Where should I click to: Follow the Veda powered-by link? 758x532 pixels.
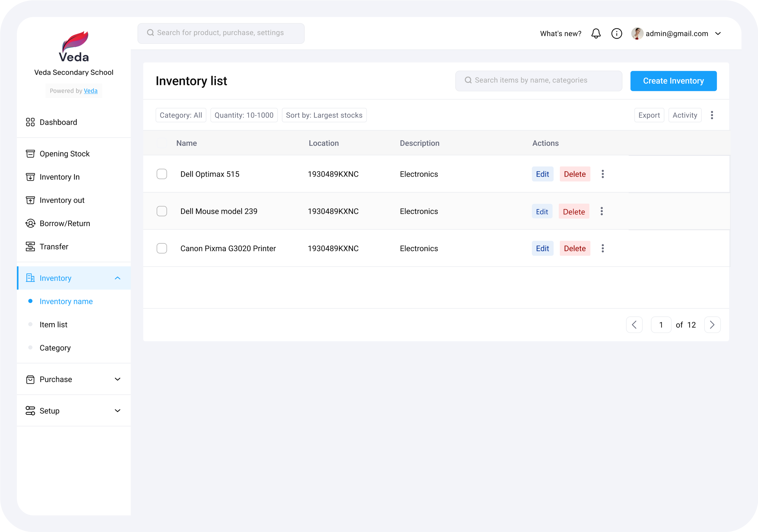(x=90, y=91)
